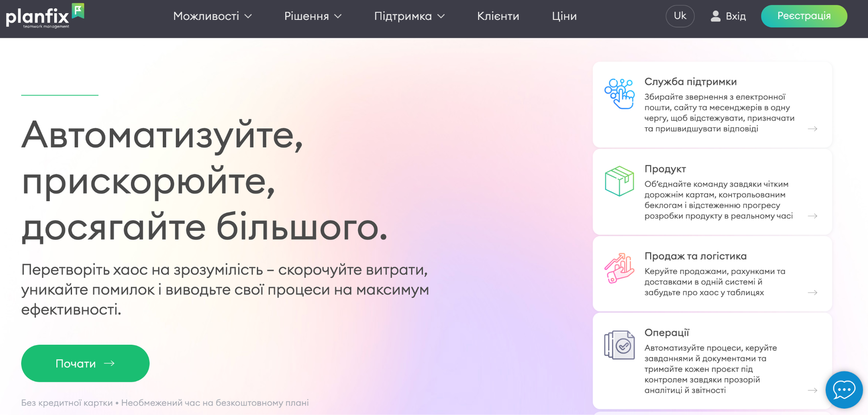Click the arrow on Продаж та логістика card
The image size is (868, 415).
pyautogui.click(x=812, y=292)
